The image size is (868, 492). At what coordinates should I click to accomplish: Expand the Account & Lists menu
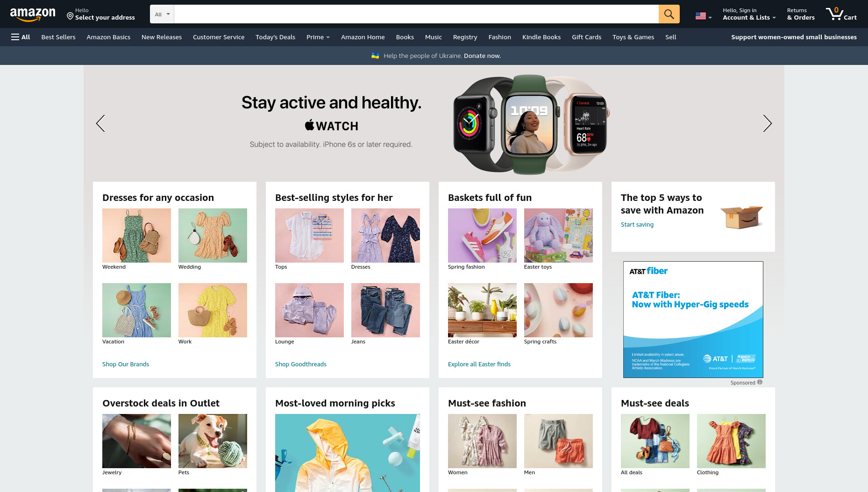749,14
